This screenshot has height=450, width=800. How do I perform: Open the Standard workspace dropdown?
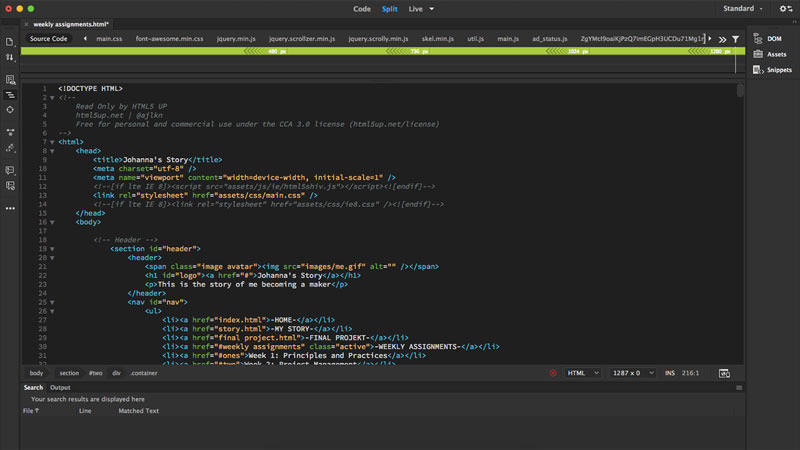pyautogui.click(x=744, y=8)
